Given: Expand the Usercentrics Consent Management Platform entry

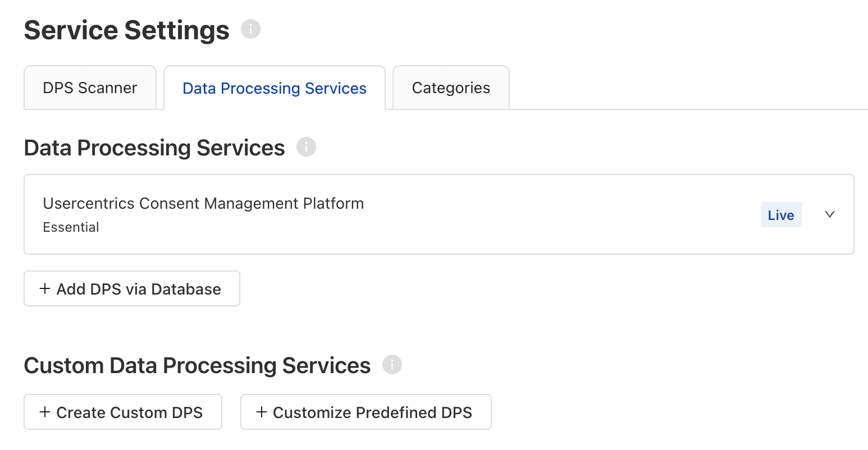Looking at the screenshot, I should click(x=829, y=214).
